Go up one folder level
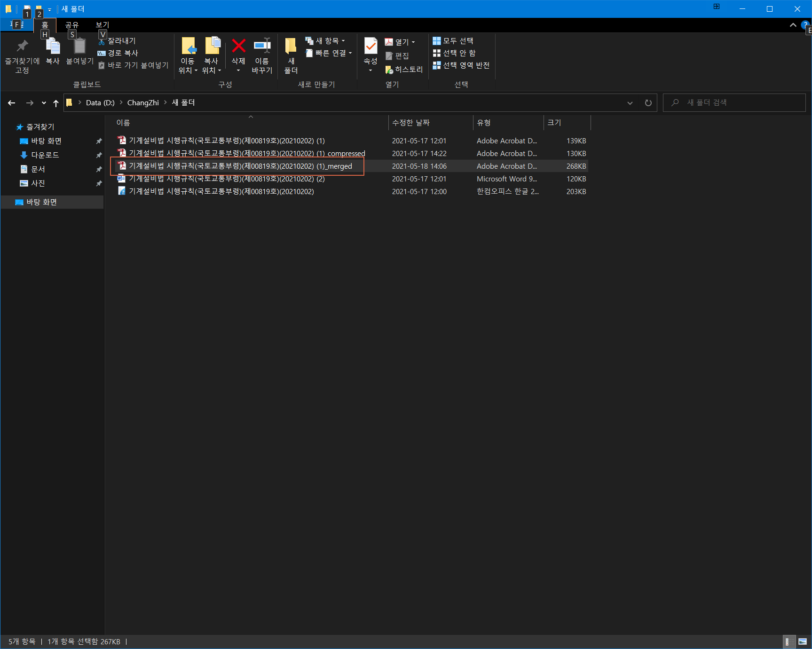Image resolution: width=812 pixels, height=649 pixels. pyautogui.click(x=56, y=103)
